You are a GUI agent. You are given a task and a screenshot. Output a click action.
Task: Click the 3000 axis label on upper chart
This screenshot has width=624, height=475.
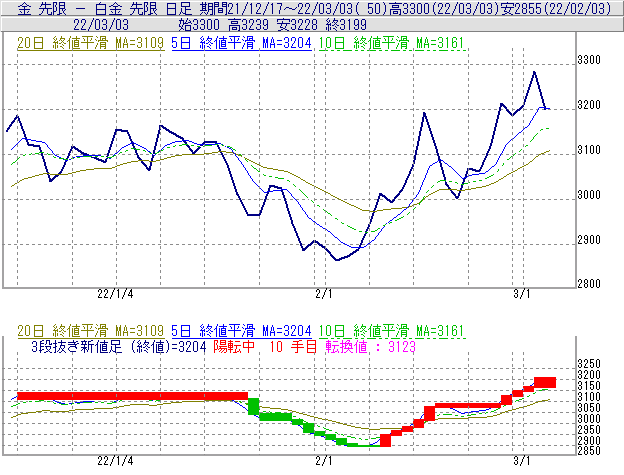[589, 195]
